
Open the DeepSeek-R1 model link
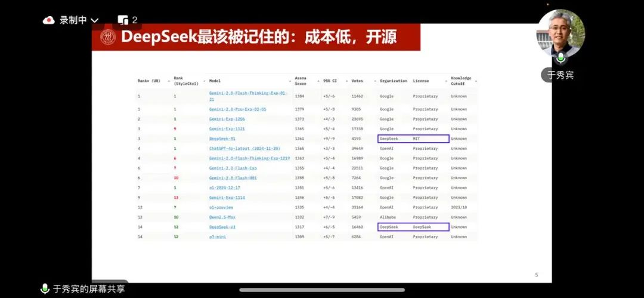222,139
